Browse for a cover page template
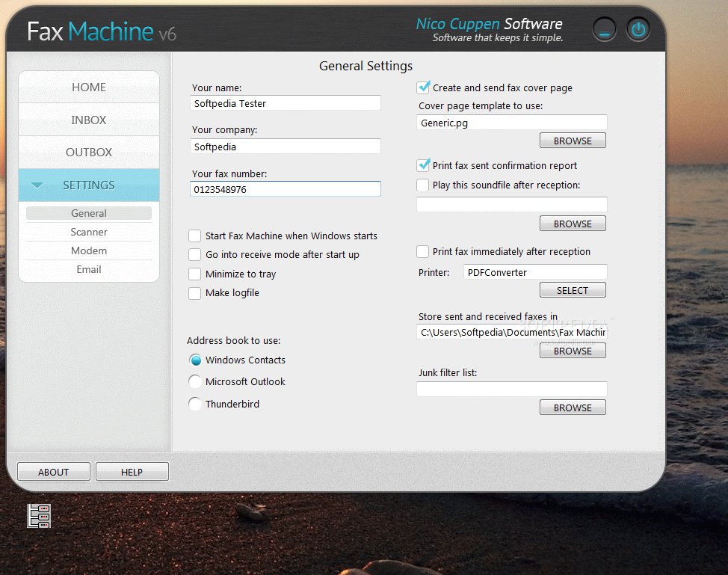The image size is (728, 575). tap(573, 141)
